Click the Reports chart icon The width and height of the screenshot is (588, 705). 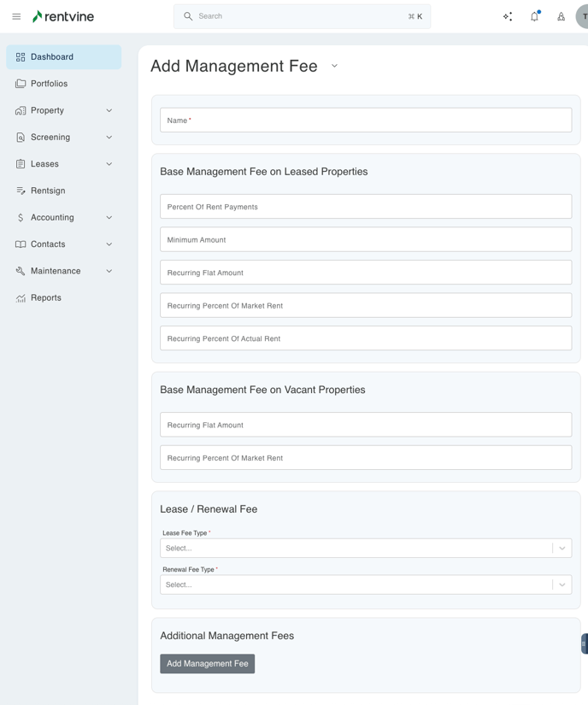pos(21,298)
